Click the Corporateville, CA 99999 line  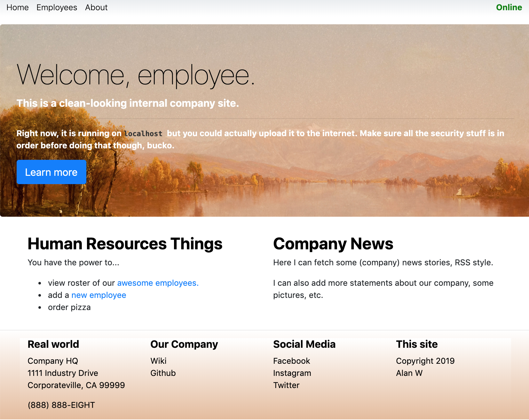point(76,385)
